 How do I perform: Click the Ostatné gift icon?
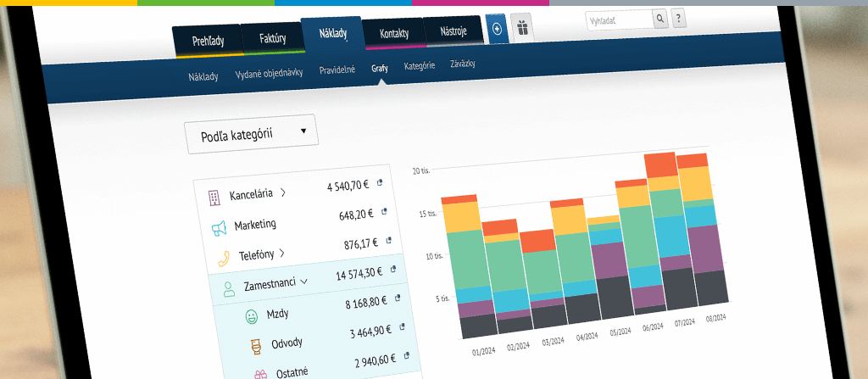[261, 375]
